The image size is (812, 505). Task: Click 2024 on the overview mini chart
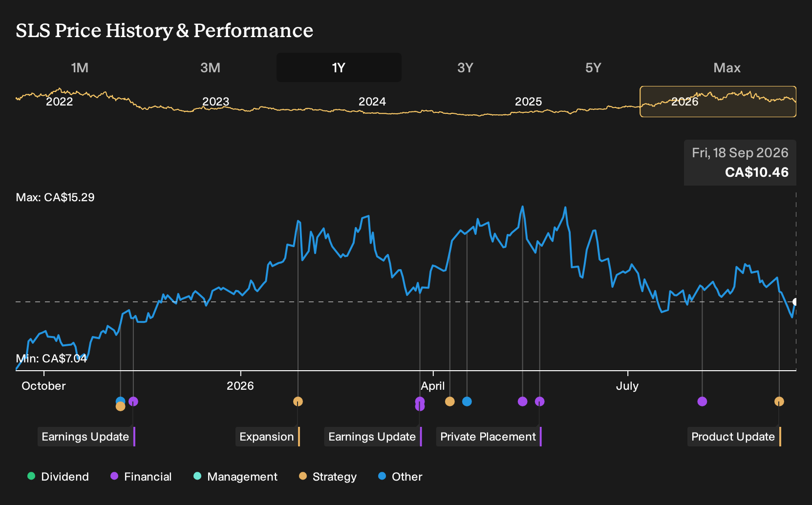tap(372, 102)
